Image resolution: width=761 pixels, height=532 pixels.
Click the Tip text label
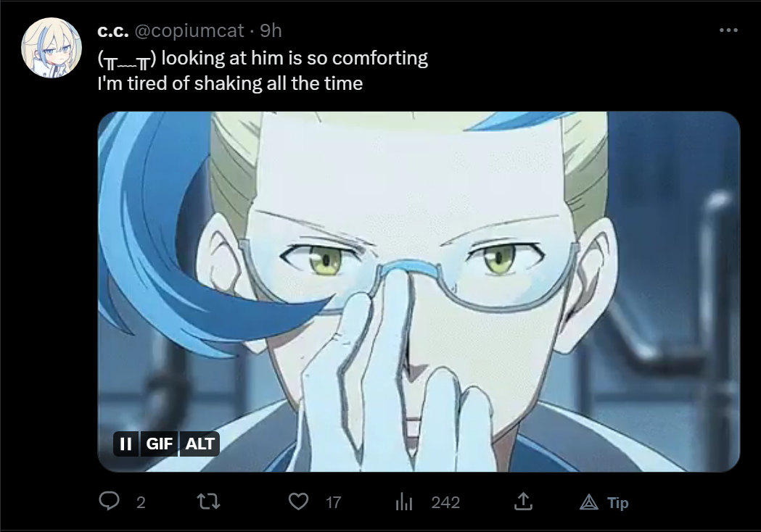tap(618, 503)
